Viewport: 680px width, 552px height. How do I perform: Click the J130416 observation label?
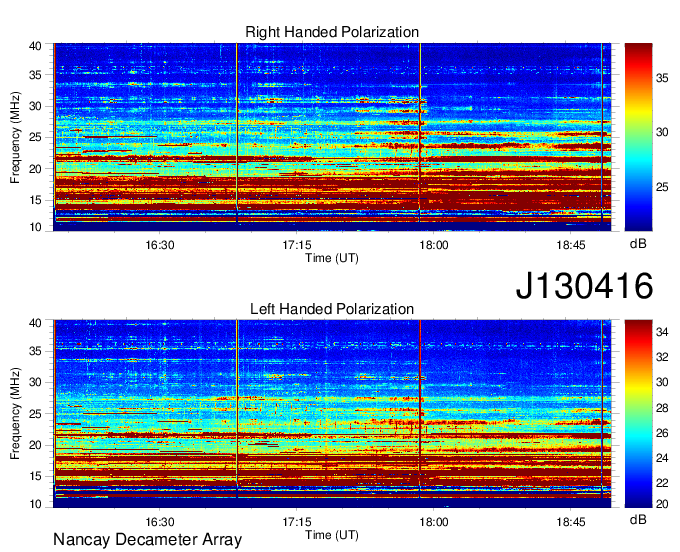click(584, 286)
